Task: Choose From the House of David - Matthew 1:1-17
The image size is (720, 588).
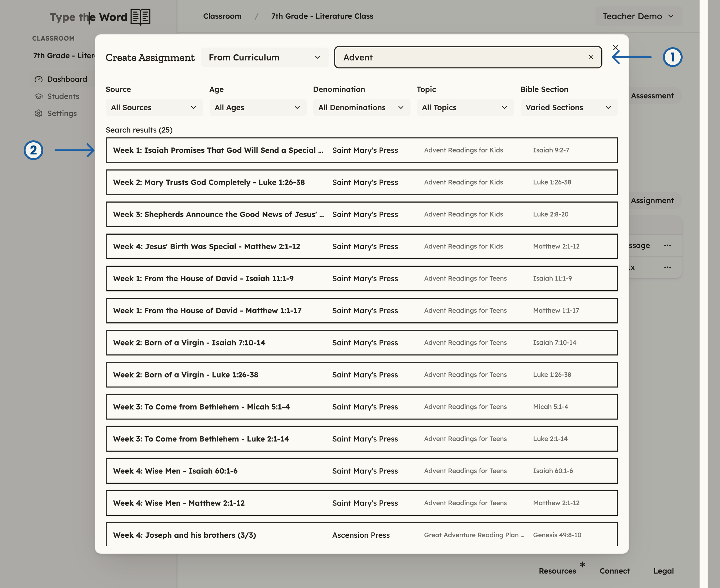Action: (x=361, y=311)
